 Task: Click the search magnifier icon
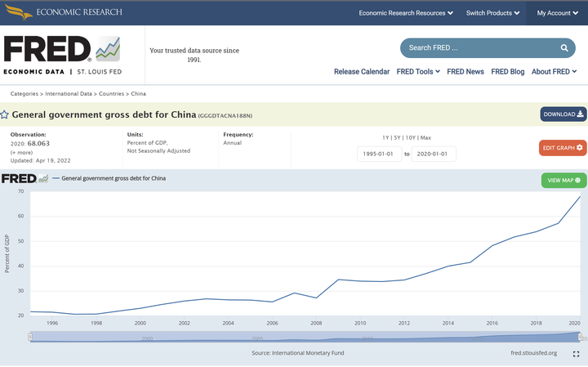(564, 48)
